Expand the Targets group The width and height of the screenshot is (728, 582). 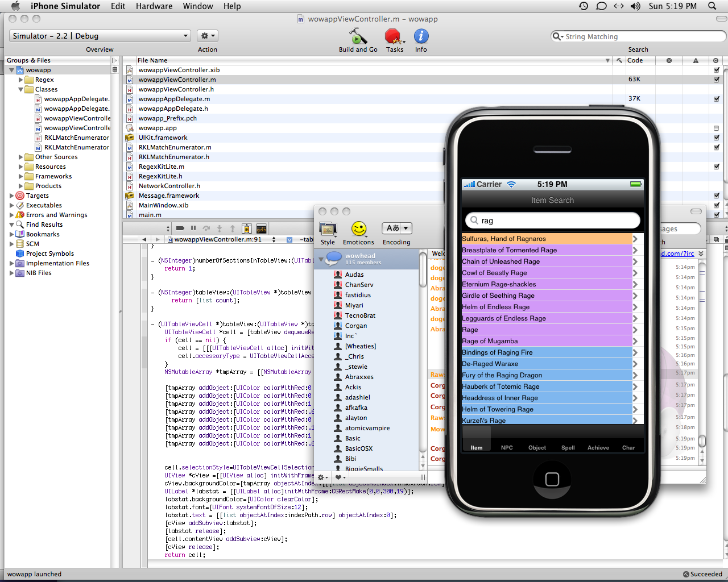click(x=11, y=196)
